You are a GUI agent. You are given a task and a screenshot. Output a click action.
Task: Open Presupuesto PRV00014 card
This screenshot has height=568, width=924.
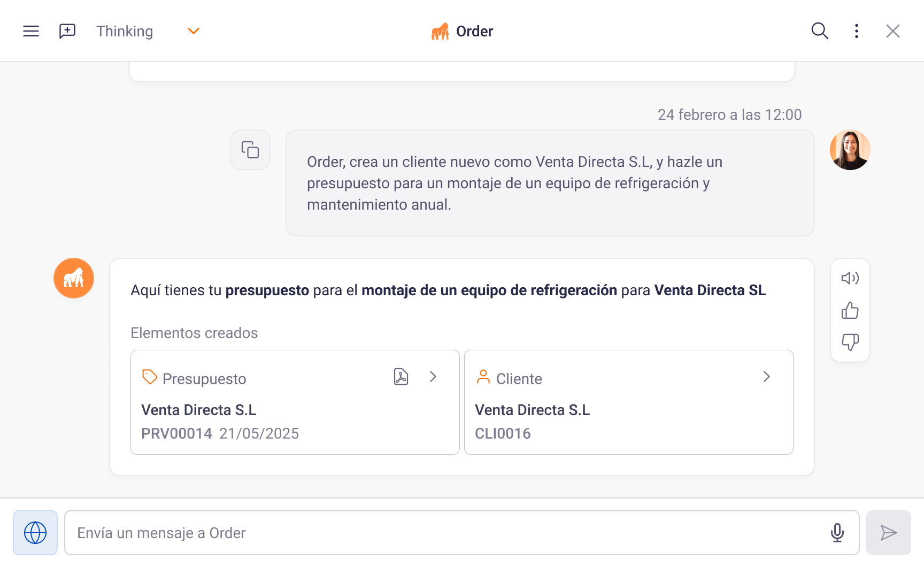(267, 417)
